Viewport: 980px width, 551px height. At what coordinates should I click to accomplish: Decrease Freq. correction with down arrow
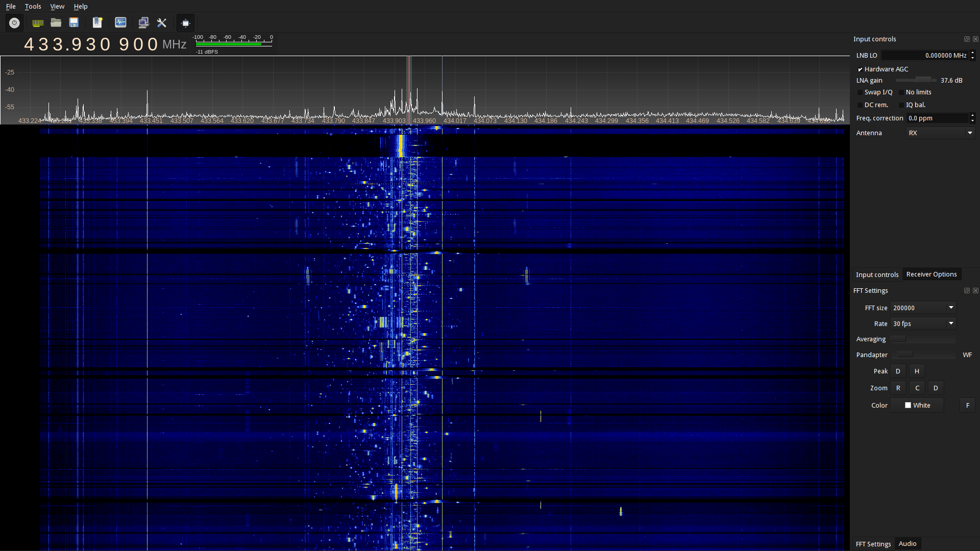(972, 121)
